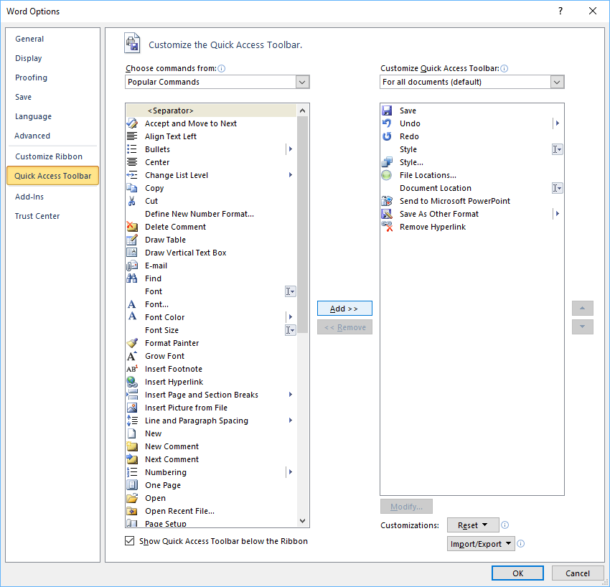Confirm with the OK button

coord(517,573)
